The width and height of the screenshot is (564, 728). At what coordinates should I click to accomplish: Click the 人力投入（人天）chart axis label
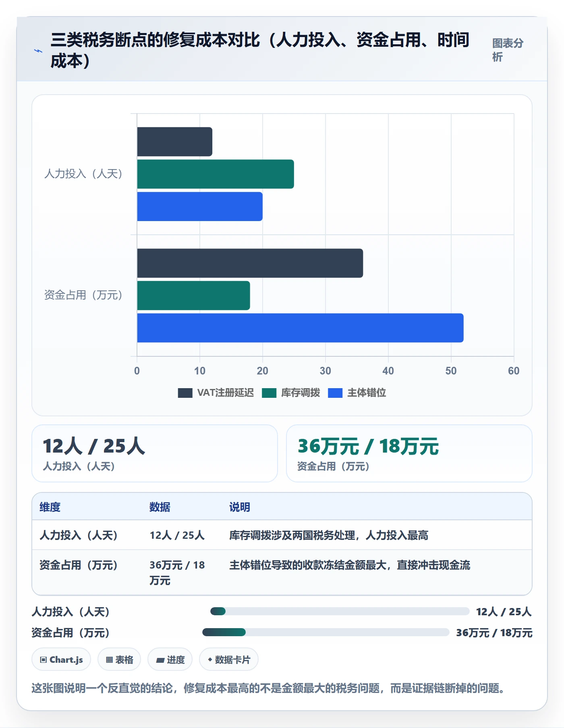(x=83, y=174)
